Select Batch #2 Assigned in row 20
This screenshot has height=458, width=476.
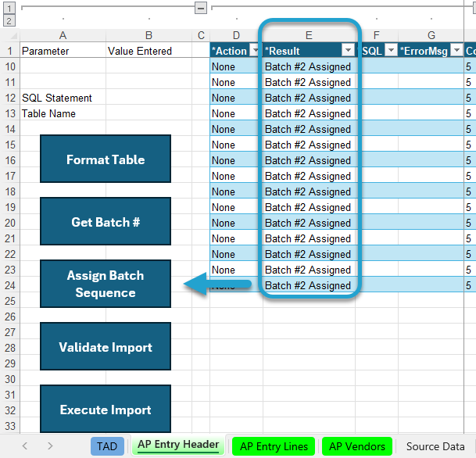tap(309, 223)
